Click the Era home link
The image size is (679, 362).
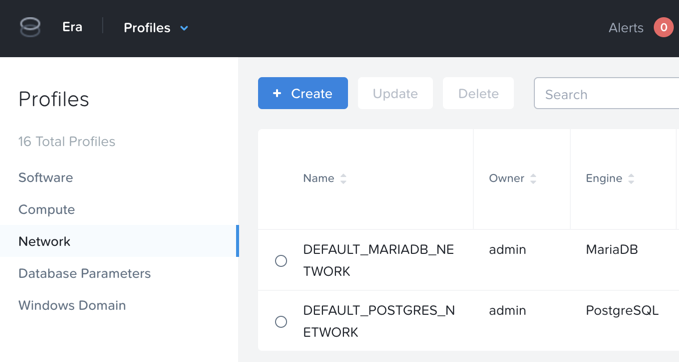pos(72,27)
